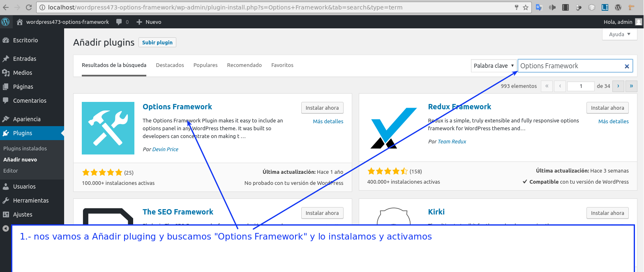This screenshot has height=272, width=644.
Task: Switch to the Favoritos tab
Action: click(x=282, y=65)
